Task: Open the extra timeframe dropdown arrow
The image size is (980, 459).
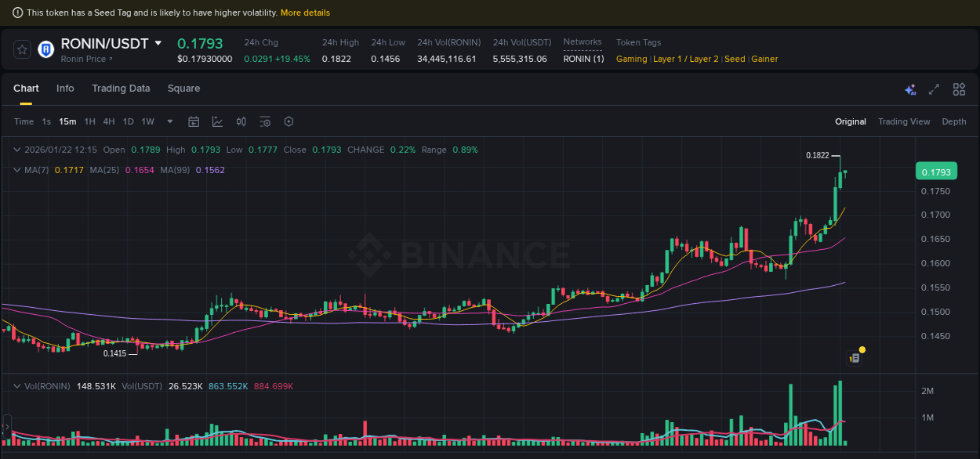Action: click(169, 122)
